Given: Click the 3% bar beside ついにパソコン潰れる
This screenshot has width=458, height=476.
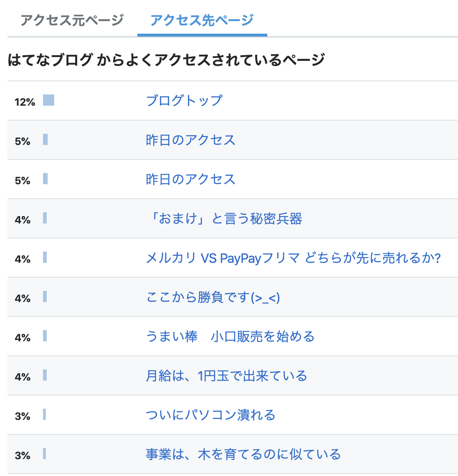Looking at the screenshot, I should click(x=44, y=414).
